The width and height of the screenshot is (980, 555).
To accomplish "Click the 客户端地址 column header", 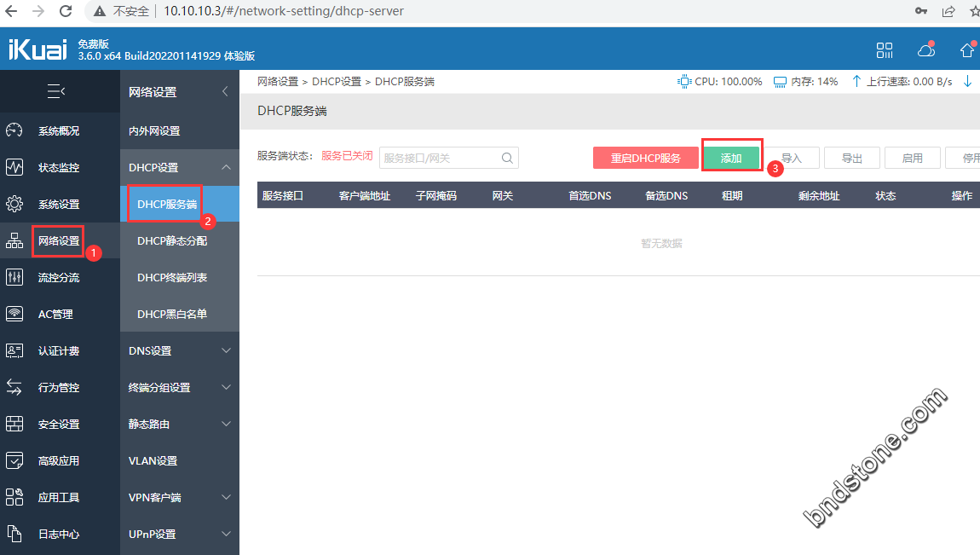I will (x=365, y=195).
